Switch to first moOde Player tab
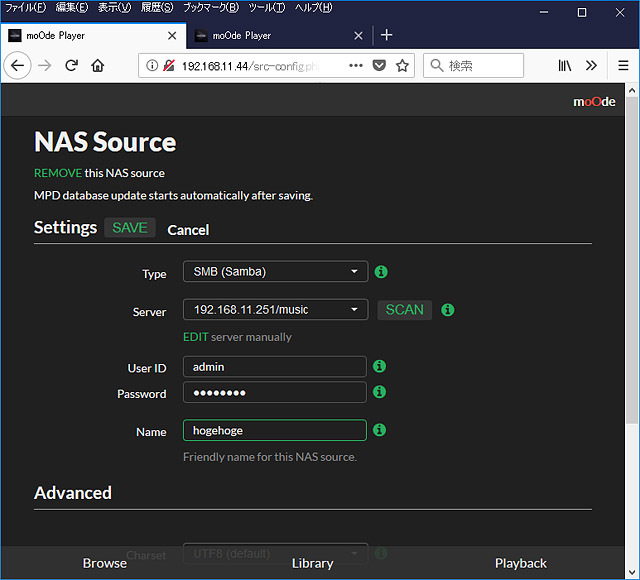Screen dimensions: 640x580 pyautogui.click(x=93, y=36)
